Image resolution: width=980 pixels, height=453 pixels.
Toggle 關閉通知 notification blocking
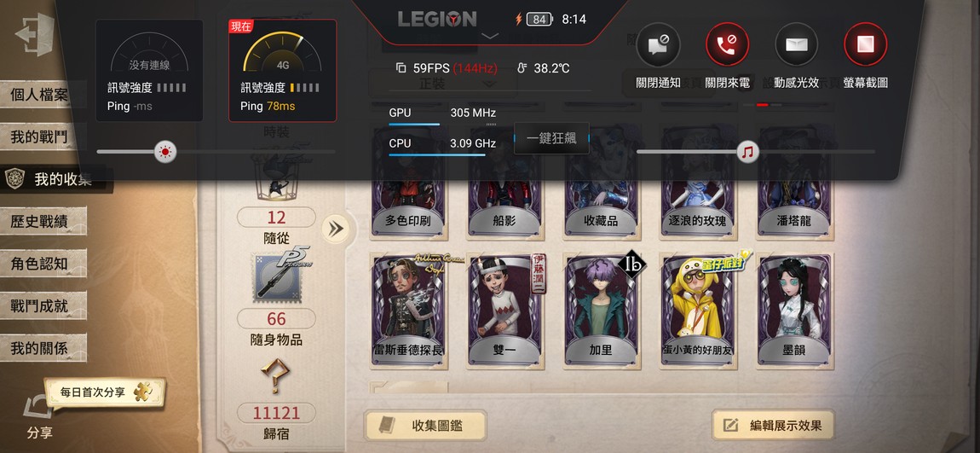click(658, 45)
